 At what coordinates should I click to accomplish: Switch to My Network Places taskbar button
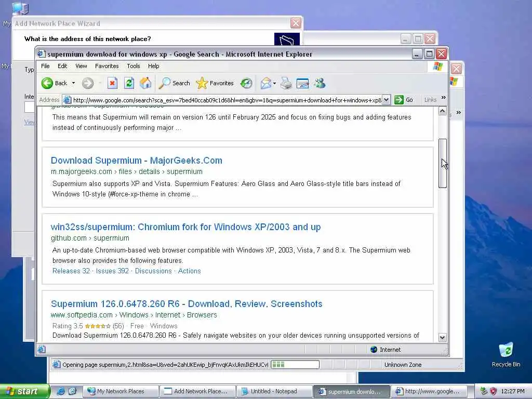pos(120,392)
